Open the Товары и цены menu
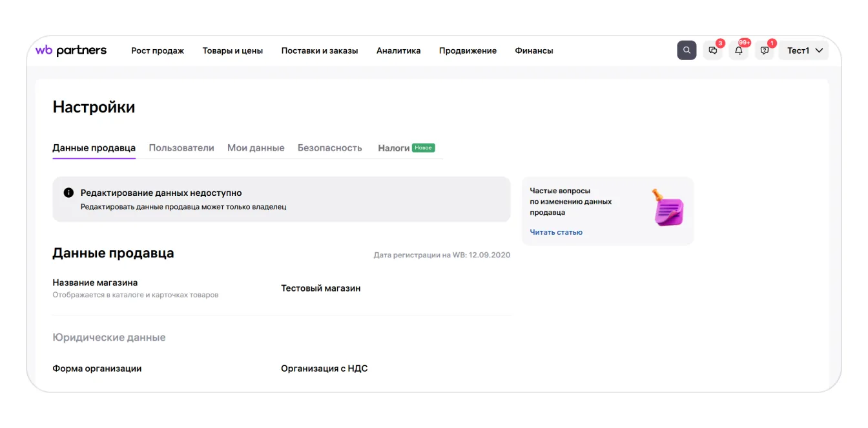868x428 pixels. coord(232,50)
